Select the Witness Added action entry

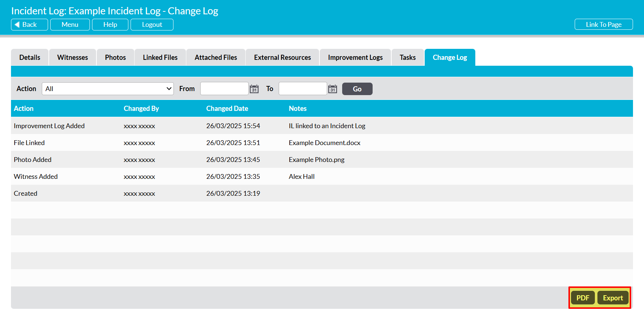point(36,176)
